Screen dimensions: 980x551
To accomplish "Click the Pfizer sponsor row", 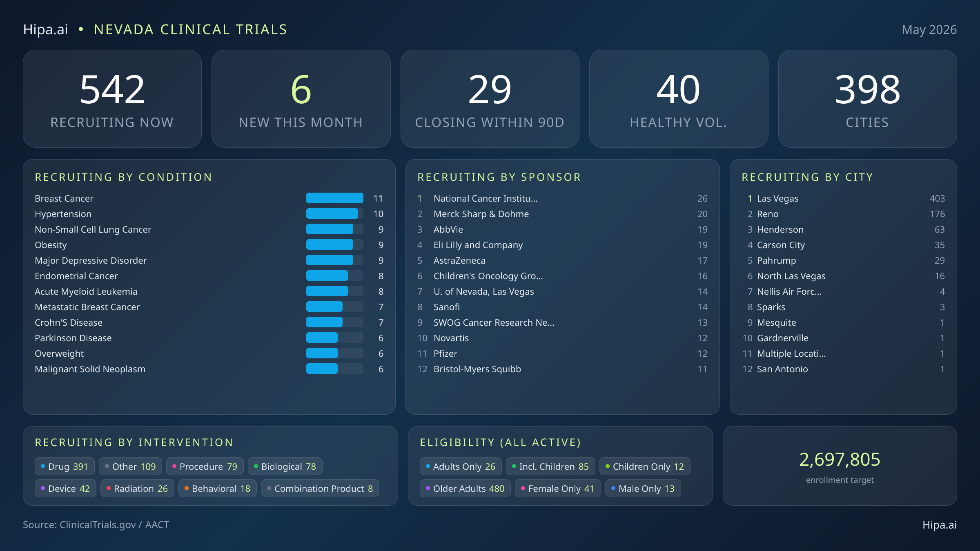I will (562, 353).
